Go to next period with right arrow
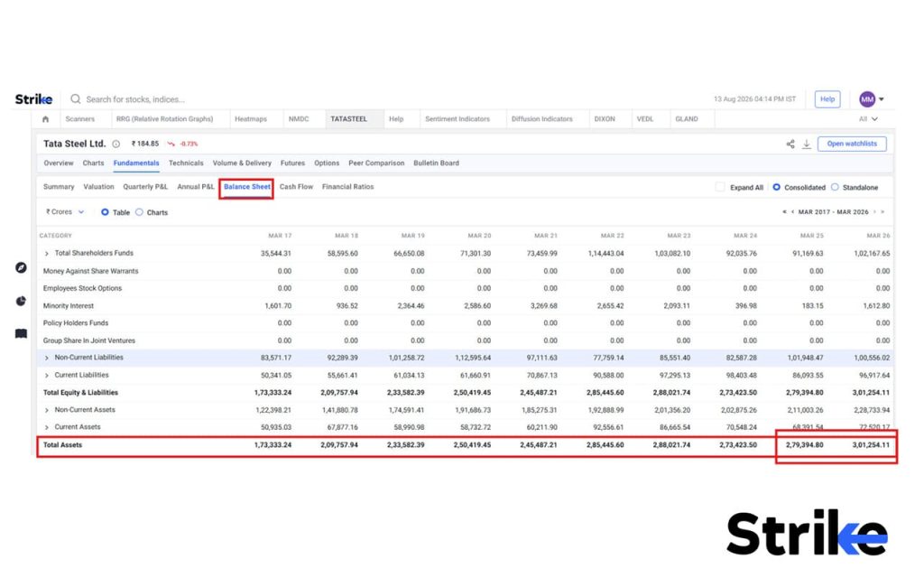 click(x=874, y=211)
